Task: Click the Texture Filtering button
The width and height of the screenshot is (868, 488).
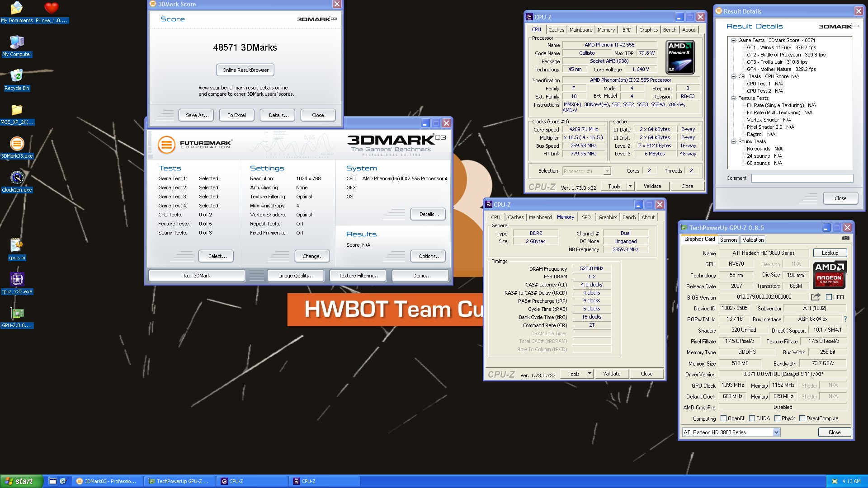Action: coord(359,276)
